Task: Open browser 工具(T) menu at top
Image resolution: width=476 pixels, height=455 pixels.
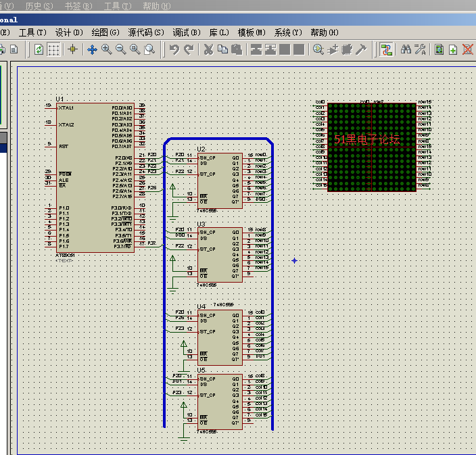Action: [118, 6]
